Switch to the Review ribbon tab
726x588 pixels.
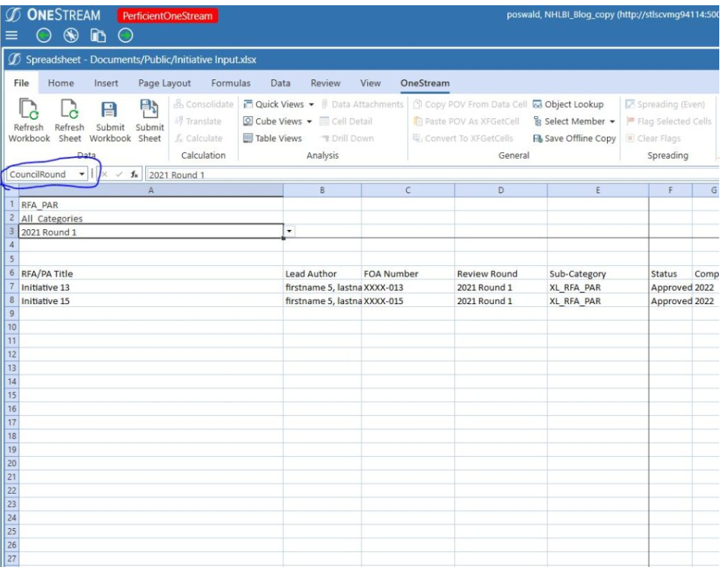click(325, 83)
